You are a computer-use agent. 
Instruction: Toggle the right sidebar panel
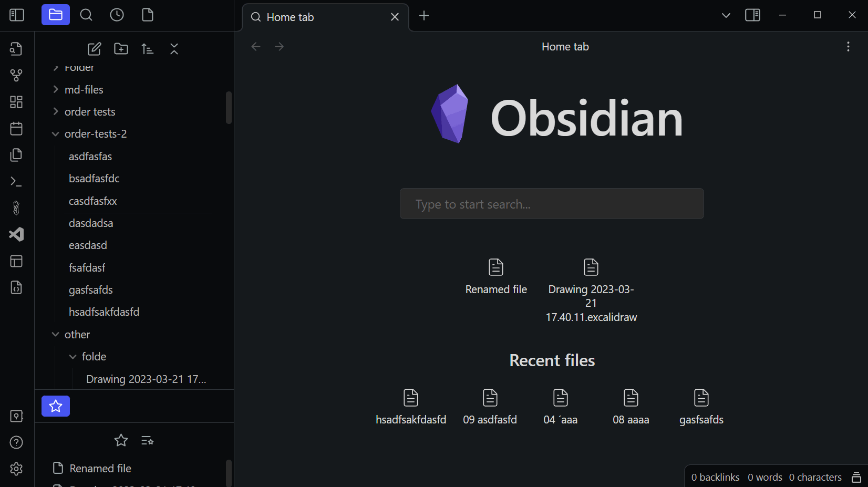coord(752,15)
